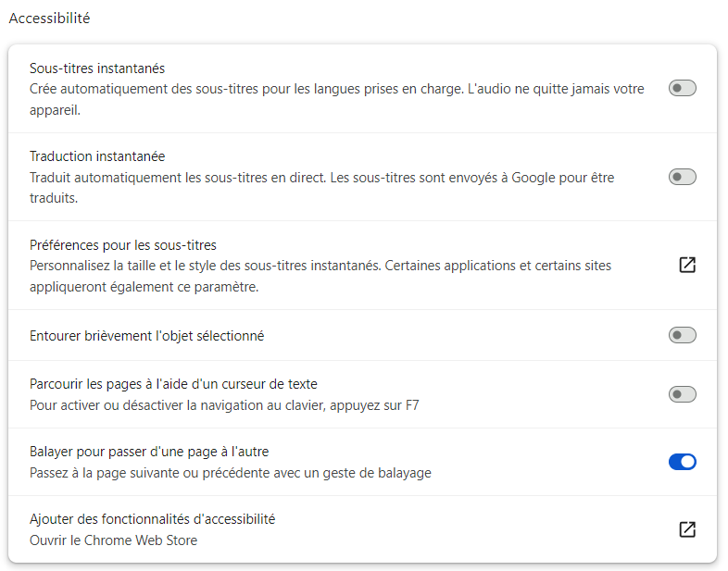
Task: Click the description about audio never leaving device
Action: [336, 99]
